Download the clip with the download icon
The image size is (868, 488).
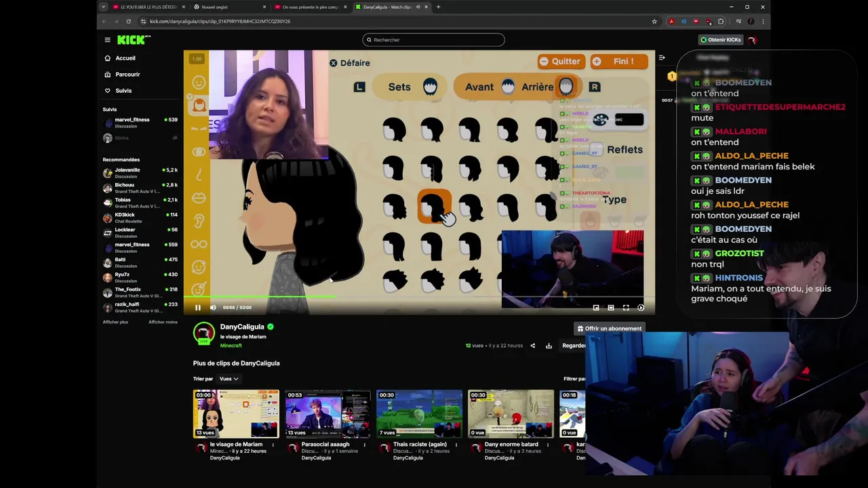[x=549, y=346]
